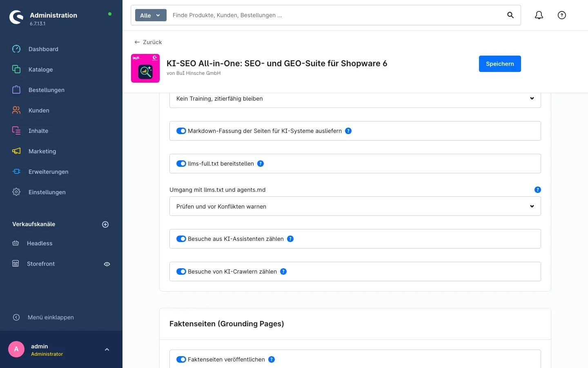Toggle Markdown-Fassung der Seiten ausliefern
Screen dimensions: 588x368
pyautogui.click(x=181, y=131)
